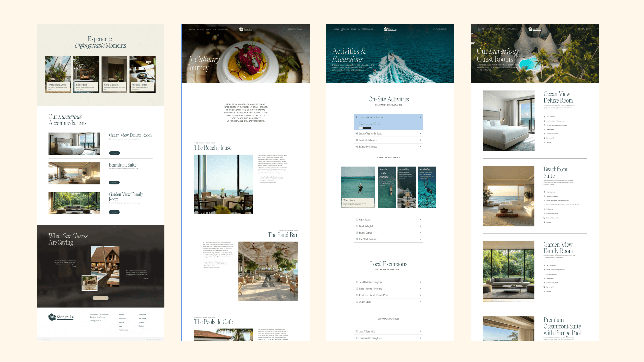644x362 pixels.
Task: Open DINING in the activities page navigation
Action: pyautogui.click(x=353, y=29)
